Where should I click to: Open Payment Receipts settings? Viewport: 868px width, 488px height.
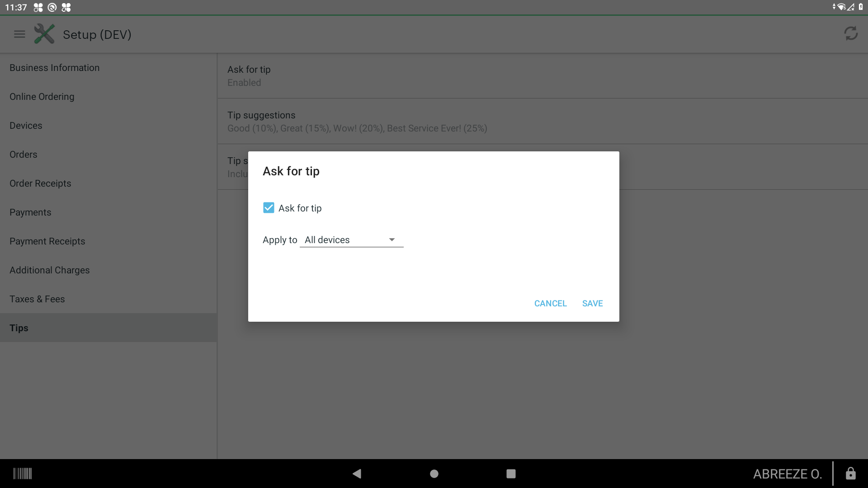point(108,241)
